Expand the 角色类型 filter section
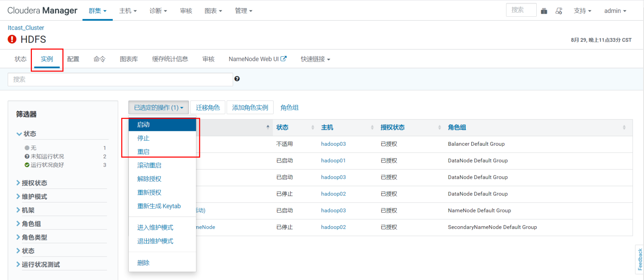 pos(32,237)
